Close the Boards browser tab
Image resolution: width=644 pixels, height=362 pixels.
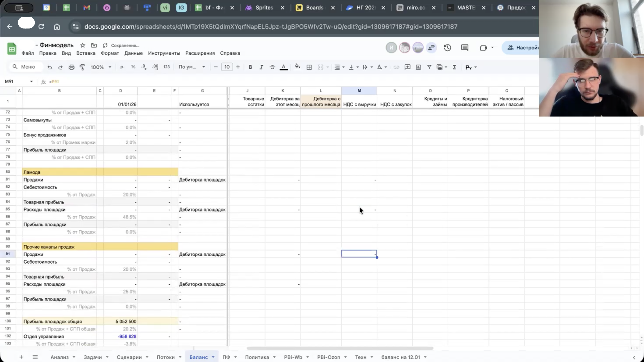click(x=333, y=8)
